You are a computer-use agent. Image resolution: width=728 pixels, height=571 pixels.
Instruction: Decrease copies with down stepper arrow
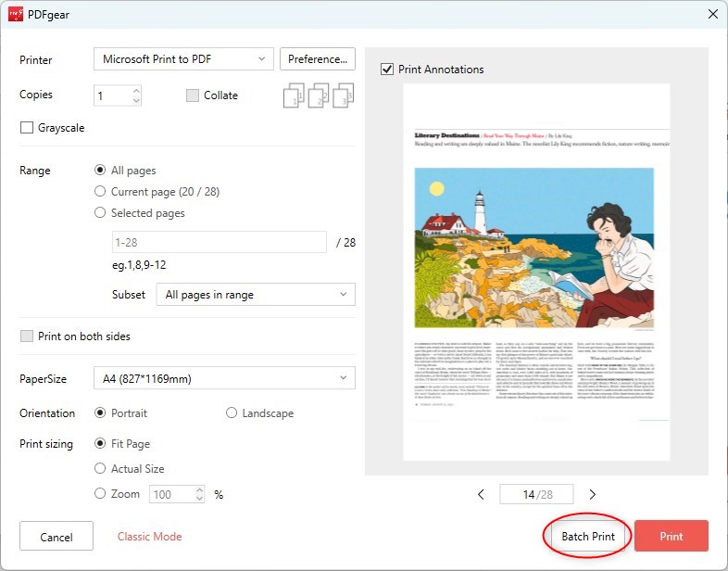136,100
